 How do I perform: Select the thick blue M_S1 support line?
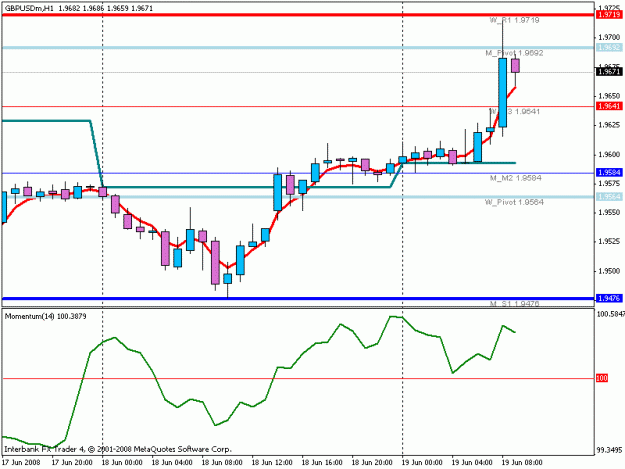tap(298, 298)
